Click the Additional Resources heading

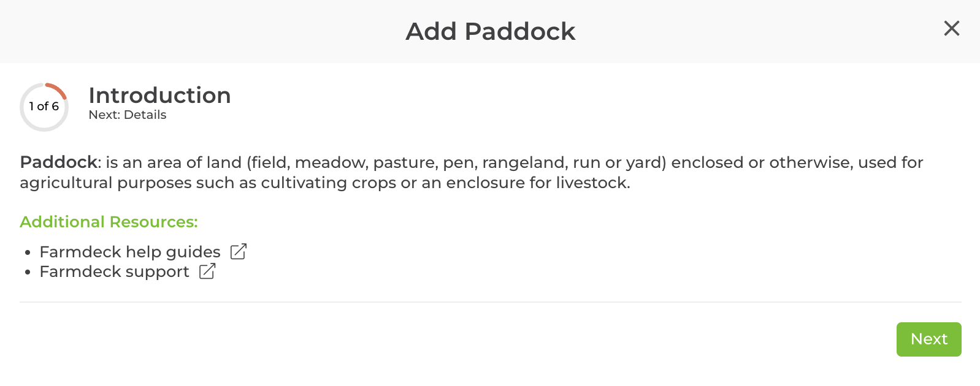108,222
